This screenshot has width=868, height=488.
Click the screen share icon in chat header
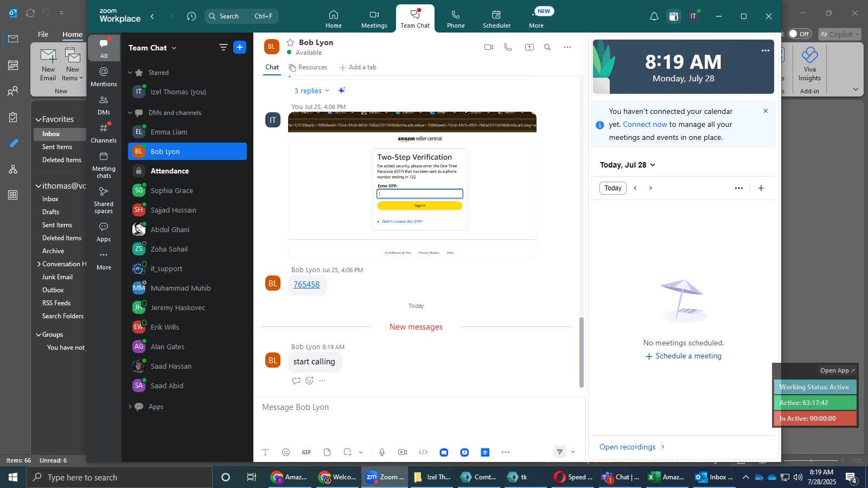click(529, 47)
